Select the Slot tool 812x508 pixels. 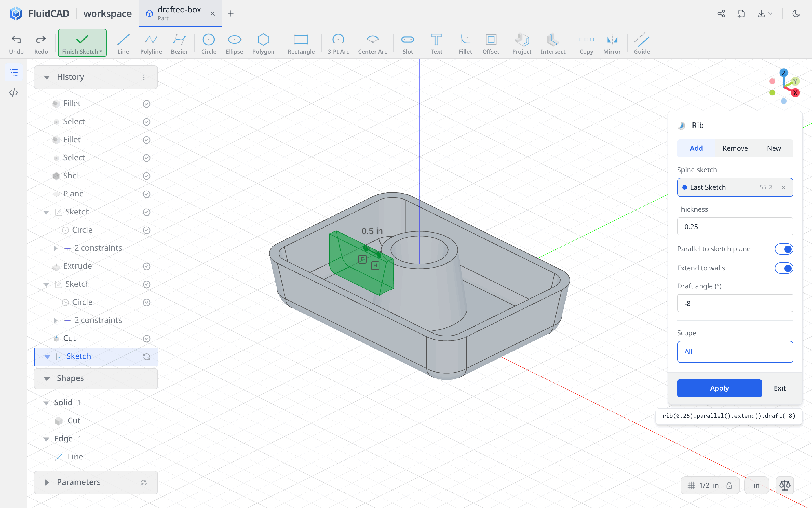pos(408,43)
